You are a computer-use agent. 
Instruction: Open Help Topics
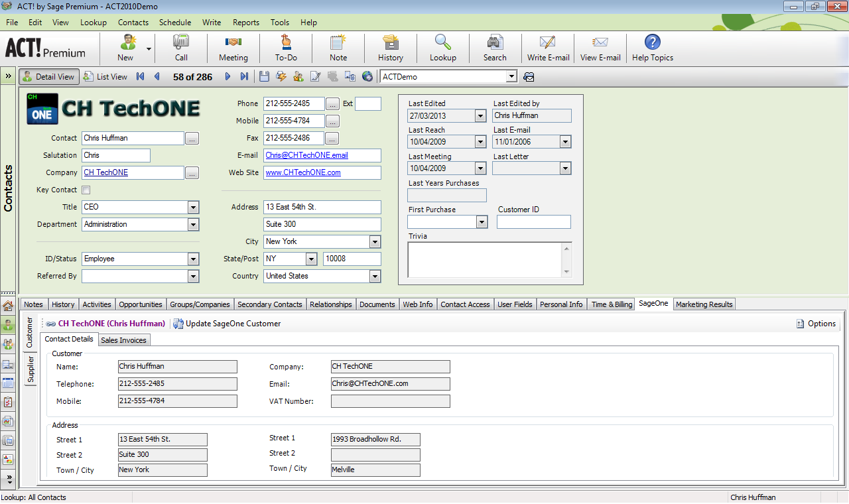[x=653, y=48]
